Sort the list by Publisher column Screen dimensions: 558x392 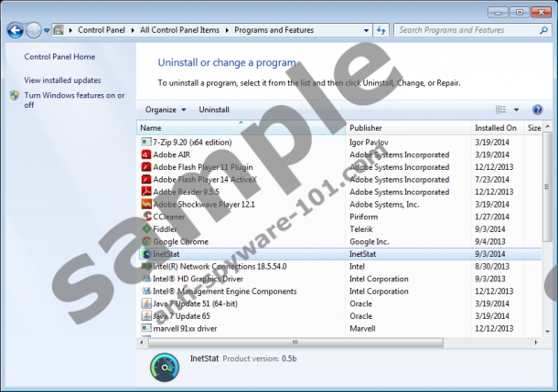tap(366, 128)
